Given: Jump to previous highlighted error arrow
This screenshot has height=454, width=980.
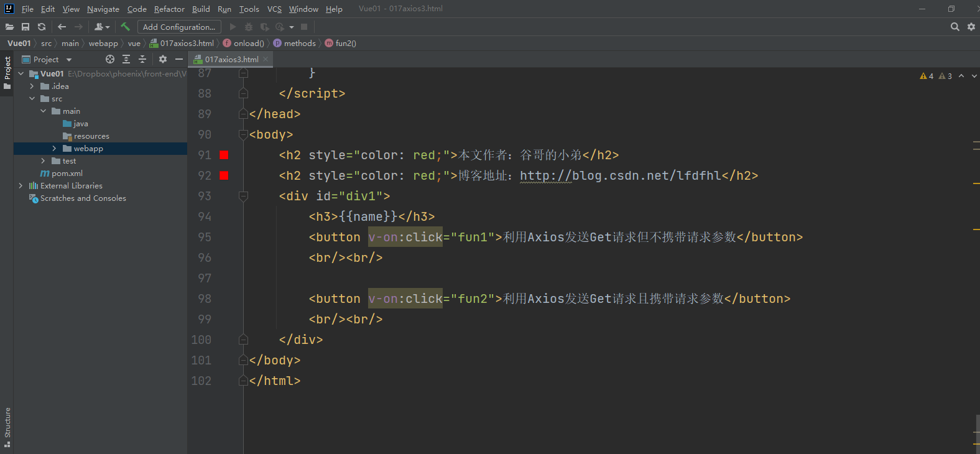Looking at the screenshot, I should point(961,76).
